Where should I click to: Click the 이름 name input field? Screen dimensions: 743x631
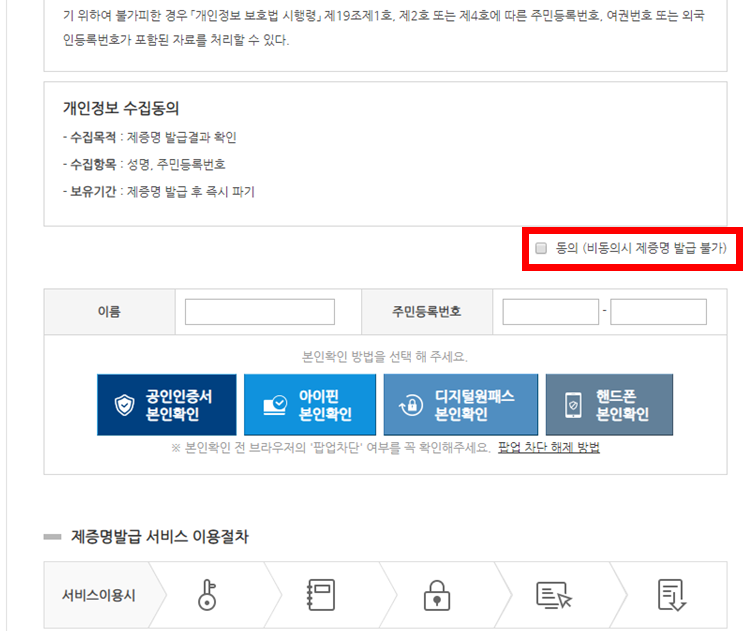click(x=260, y=312)
